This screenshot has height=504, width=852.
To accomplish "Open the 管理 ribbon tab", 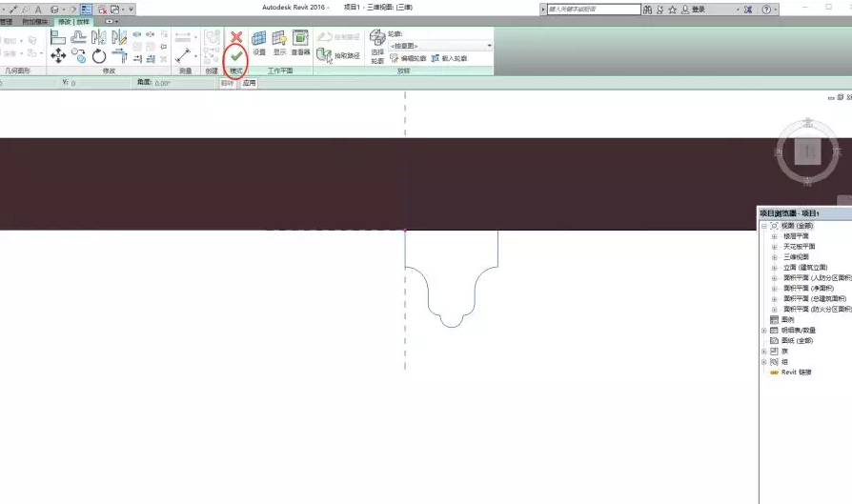I will [x=6, y=22].
